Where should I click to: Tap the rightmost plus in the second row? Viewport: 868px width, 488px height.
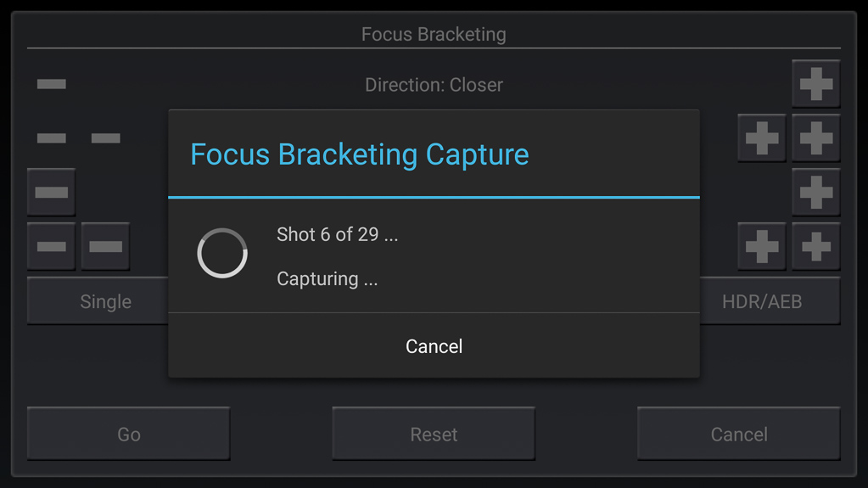point(816,138)
